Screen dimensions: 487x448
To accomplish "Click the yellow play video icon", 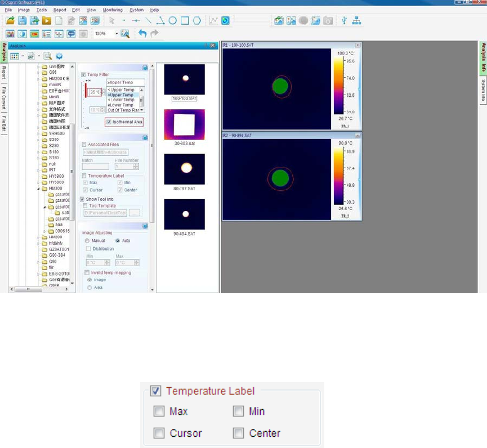I will [47, 21].
